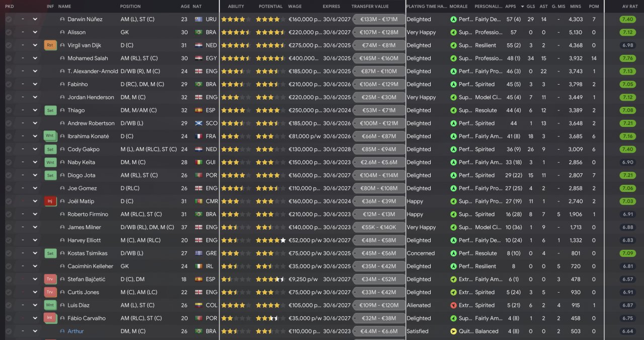Click Luis Díaz's red alienated morale icon
The image size is (644, 340).
point(453,305)
